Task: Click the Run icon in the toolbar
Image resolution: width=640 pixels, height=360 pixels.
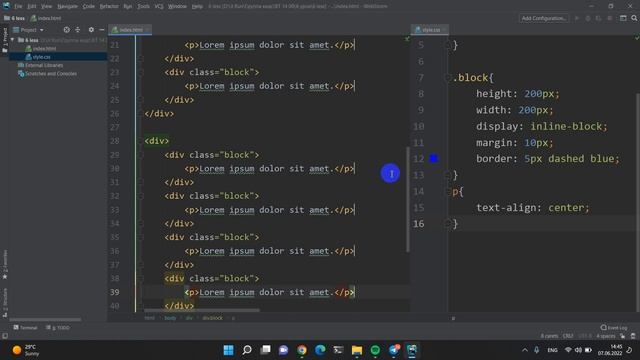Action: pos(577,18)
